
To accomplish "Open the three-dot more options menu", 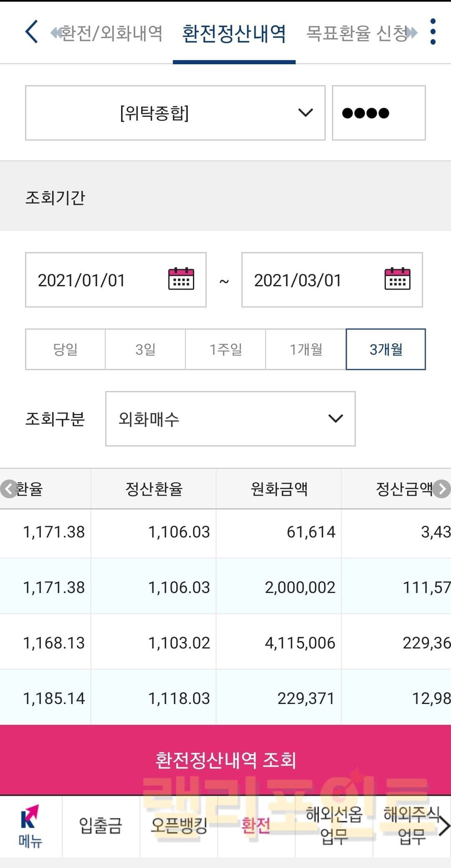I will click(433, 32).
